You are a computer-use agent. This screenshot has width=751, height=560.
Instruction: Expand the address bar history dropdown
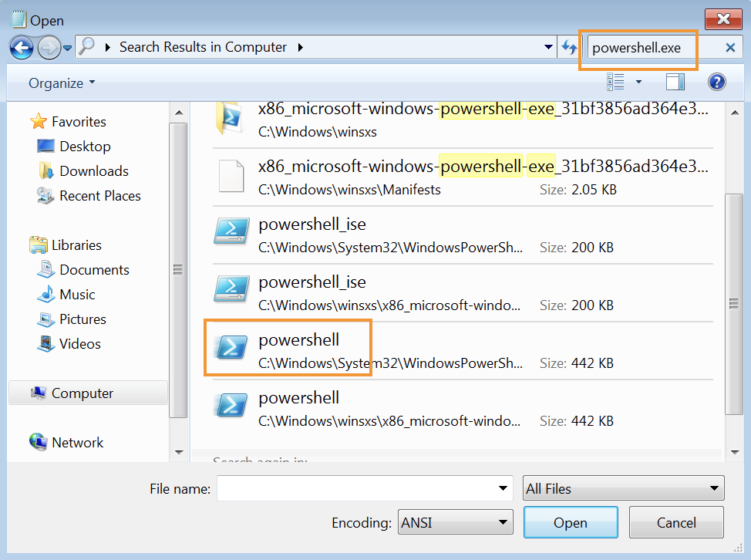pos(548,47)
